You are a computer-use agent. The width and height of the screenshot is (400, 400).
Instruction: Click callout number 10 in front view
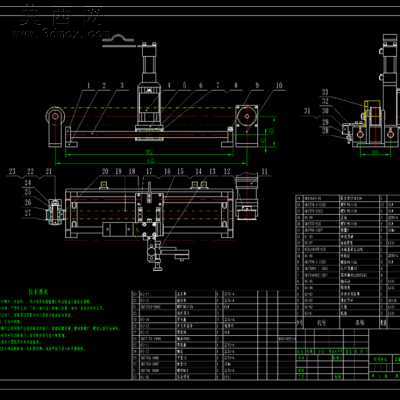(279, 85)
